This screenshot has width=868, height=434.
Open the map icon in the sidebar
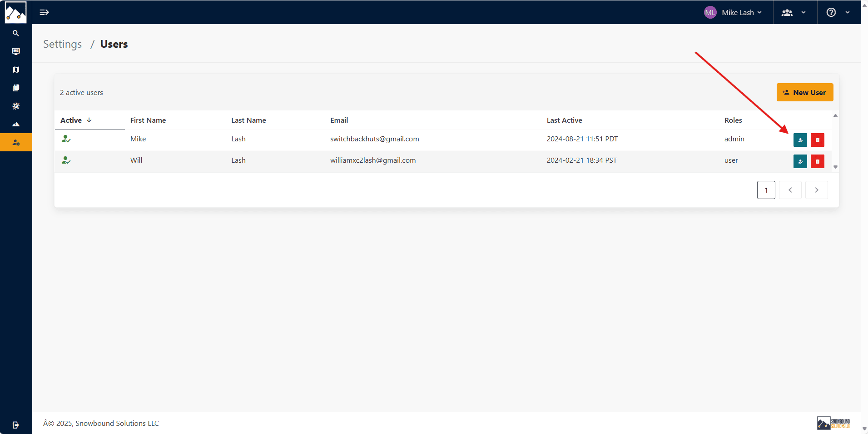pyautogui.click(x=16, y=70)
